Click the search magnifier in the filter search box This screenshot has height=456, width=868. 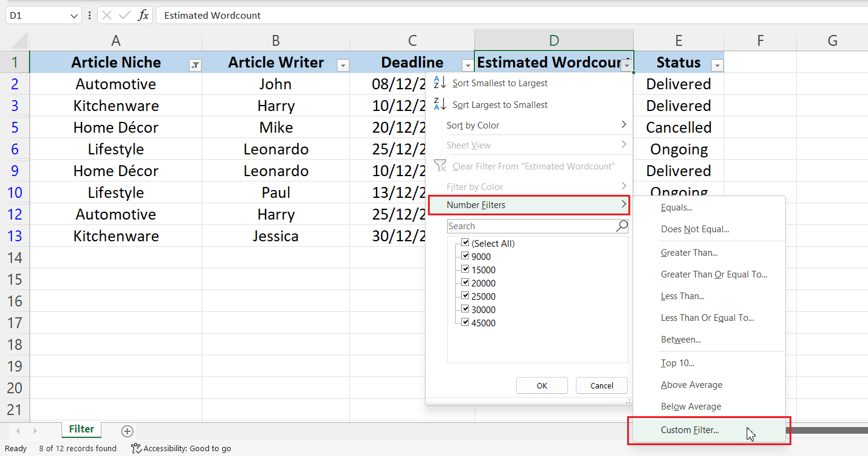(x=621, y=226)
